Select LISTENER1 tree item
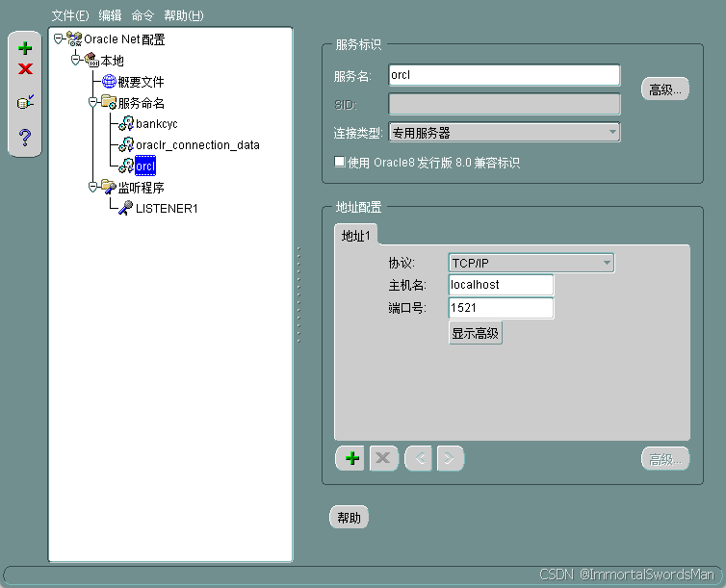This screenshot has height=588, width=726. 167,208
